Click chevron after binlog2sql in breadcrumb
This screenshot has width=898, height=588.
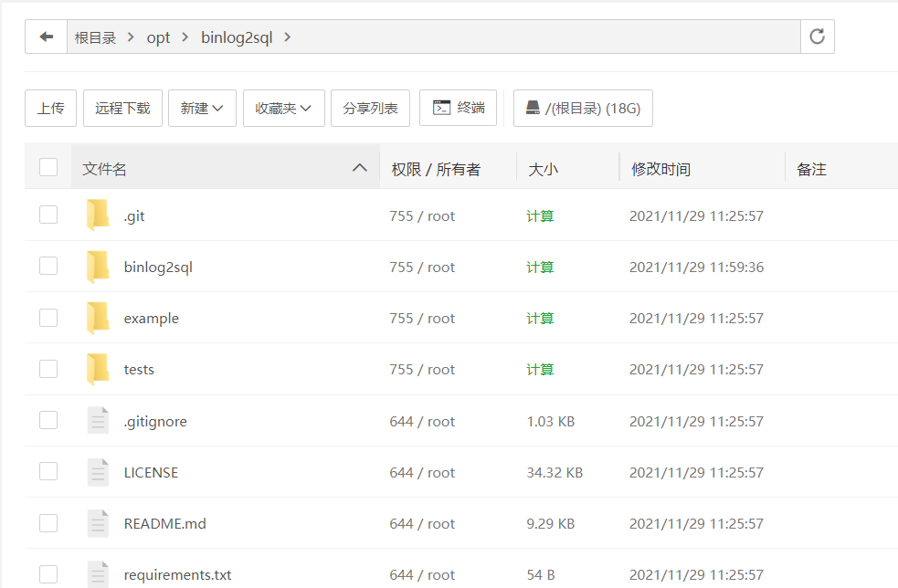pos(288,37)
